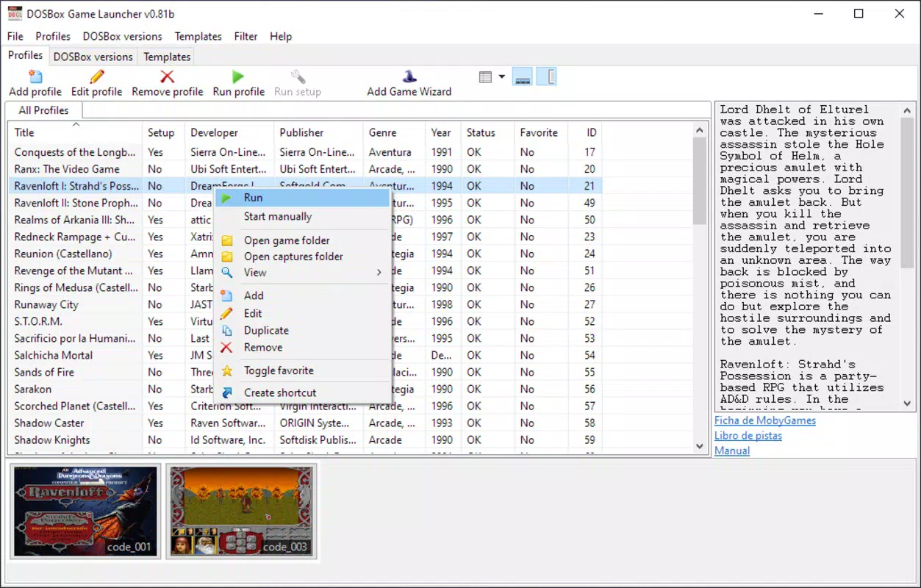Select the Shadow Caster row

pyautogui.click(x=305, y=423)
